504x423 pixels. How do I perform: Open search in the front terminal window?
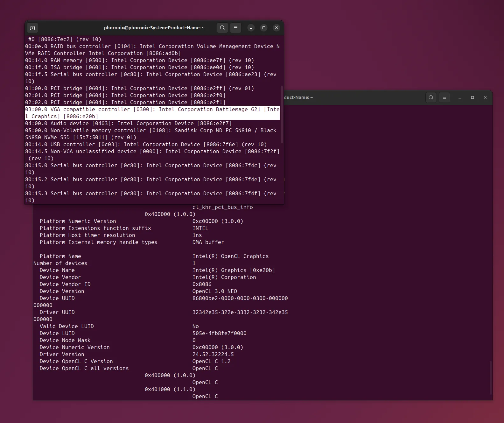click(222, 28)
